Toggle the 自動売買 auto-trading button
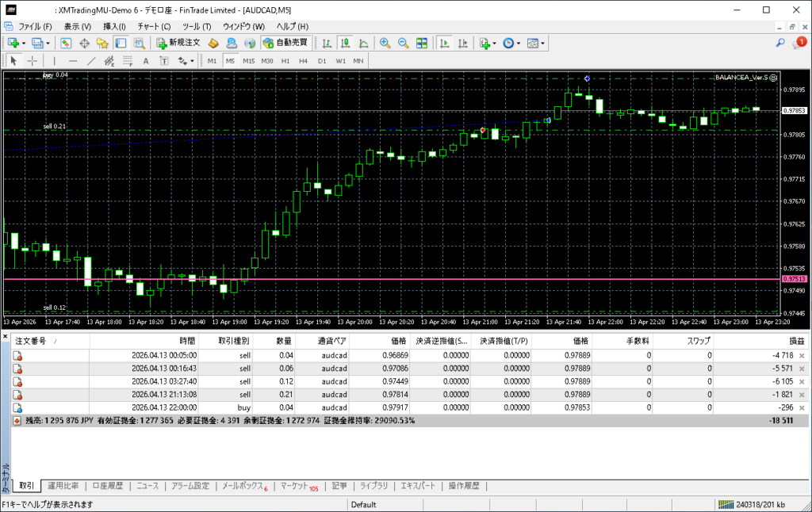812x512 pixels. (285, 43)
